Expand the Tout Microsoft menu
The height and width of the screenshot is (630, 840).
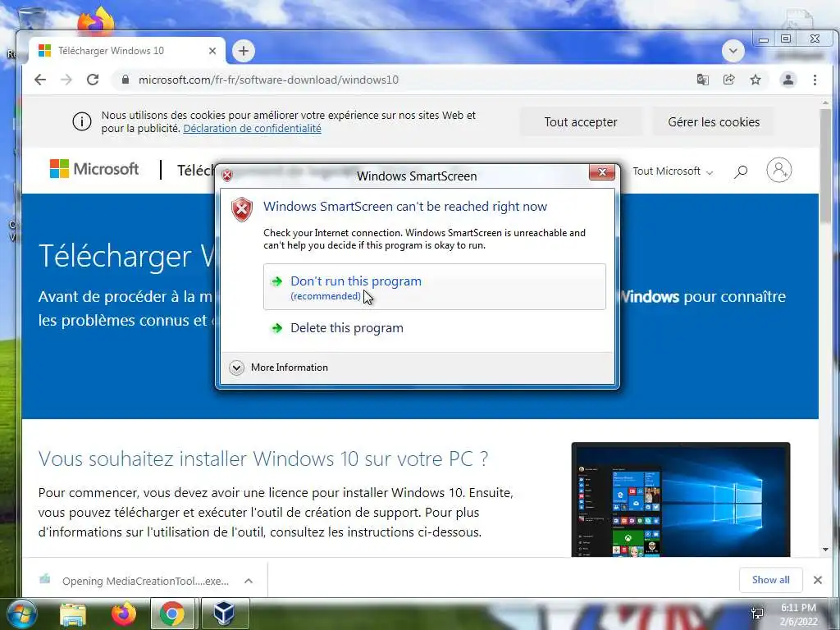point(673,171)
